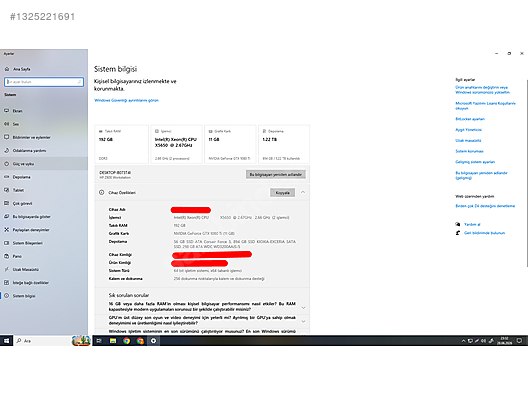Open Windows Güvenliği ayrıntılarını görün link
This screenshot has width=528, height=396.
(126, 100)
